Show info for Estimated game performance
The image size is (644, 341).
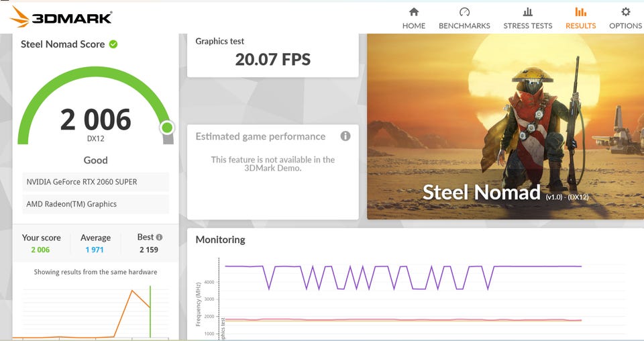click(345, 136)
